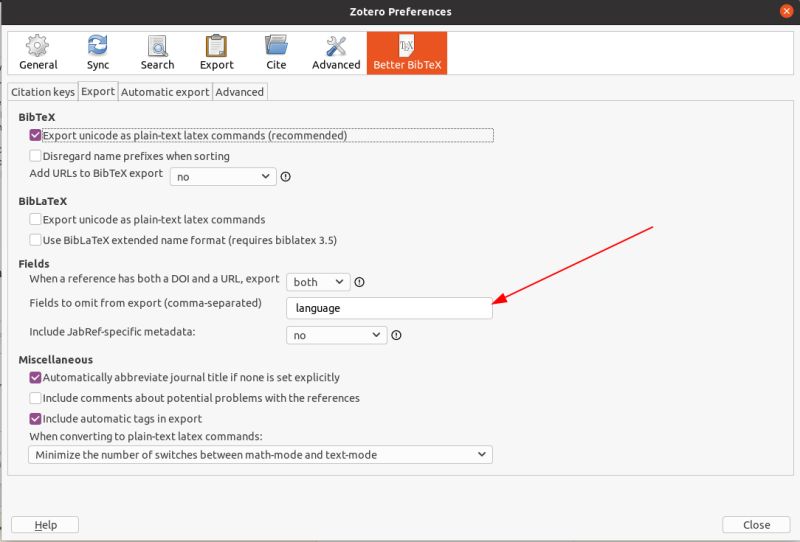Click the Zotero Preferences window title
Image resolution: width=800 pixels, height=542 pixels.
click(x=401, y=11)
